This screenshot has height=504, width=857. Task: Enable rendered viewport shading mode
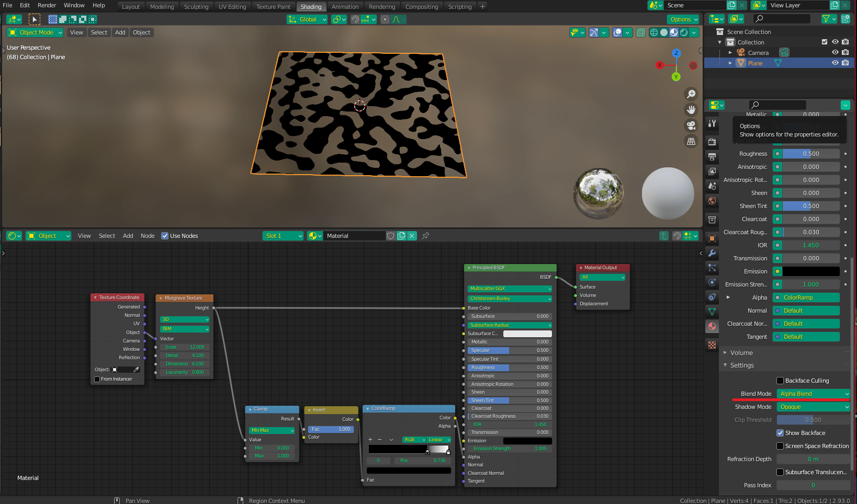coord(683,32)
